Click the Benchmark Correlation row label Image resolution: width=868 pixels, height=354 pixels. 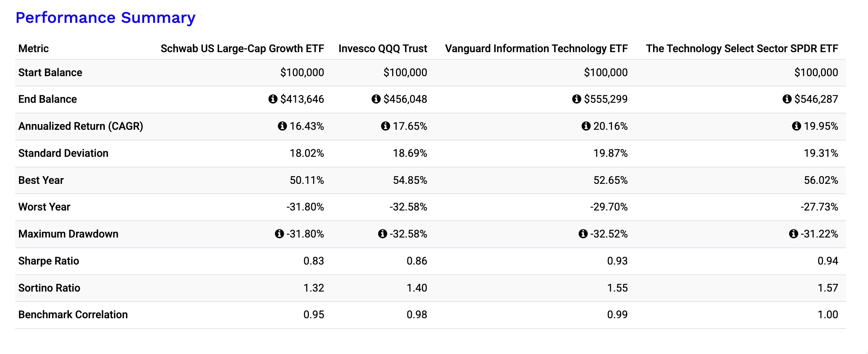(73, 314)
